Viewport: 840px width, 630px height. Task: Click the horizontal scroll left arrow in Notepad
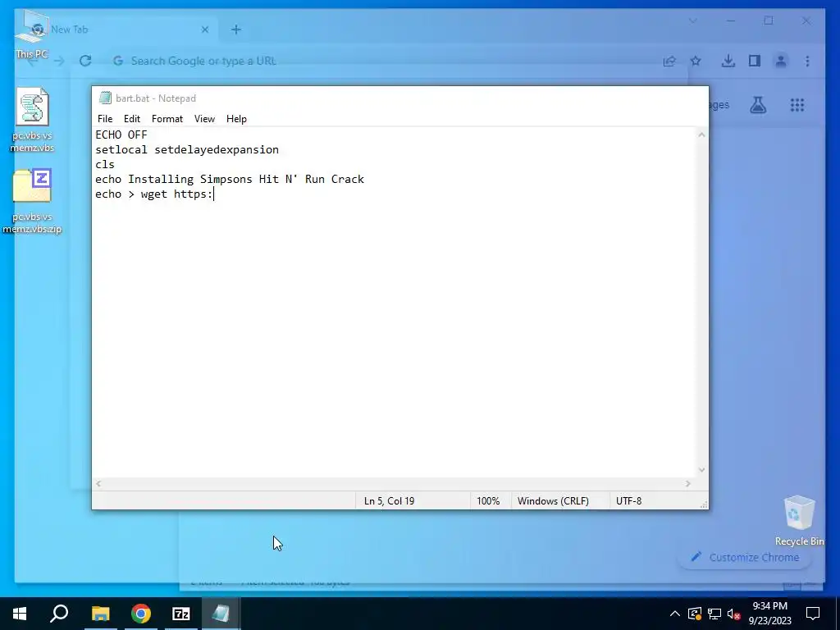pyautogui.click(x=98, y=484)
